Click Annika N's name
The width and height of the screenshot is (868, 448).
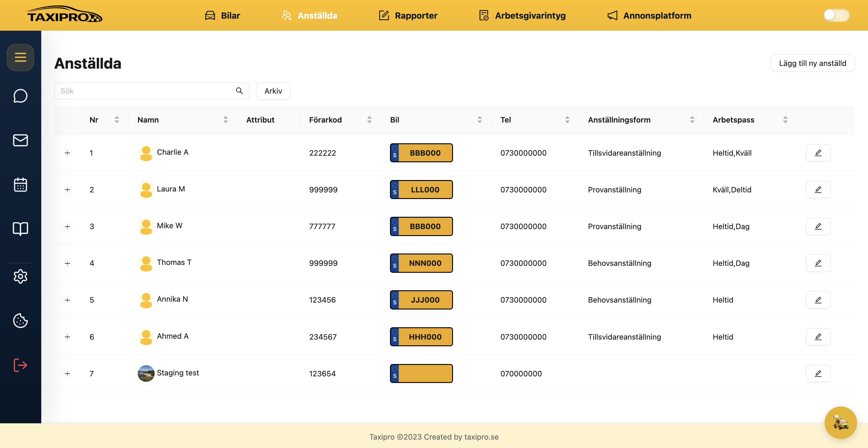tap(172, 299)
